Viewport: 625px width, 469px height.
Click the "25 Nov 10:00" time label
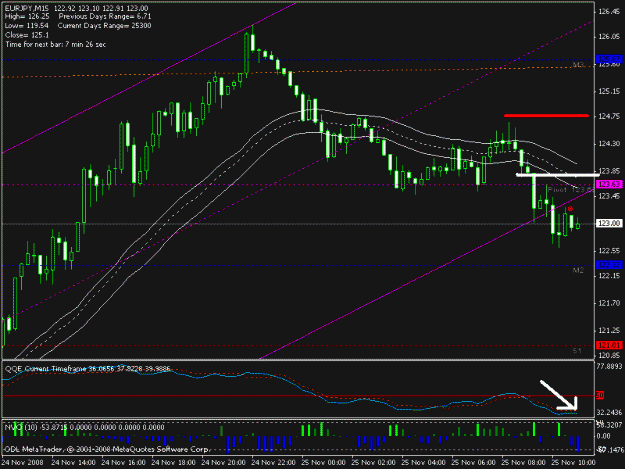click(573, 463)
